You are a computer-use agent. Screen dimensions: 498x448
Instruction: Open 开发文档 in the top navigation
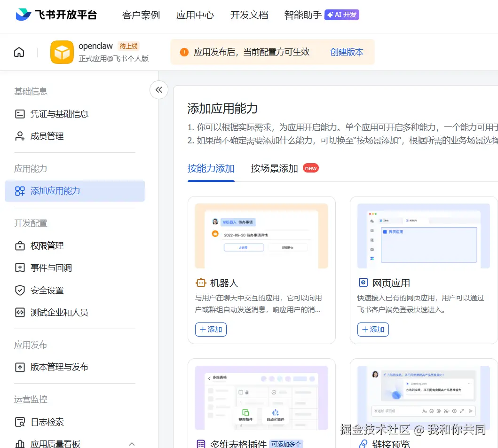click(249, 15)
